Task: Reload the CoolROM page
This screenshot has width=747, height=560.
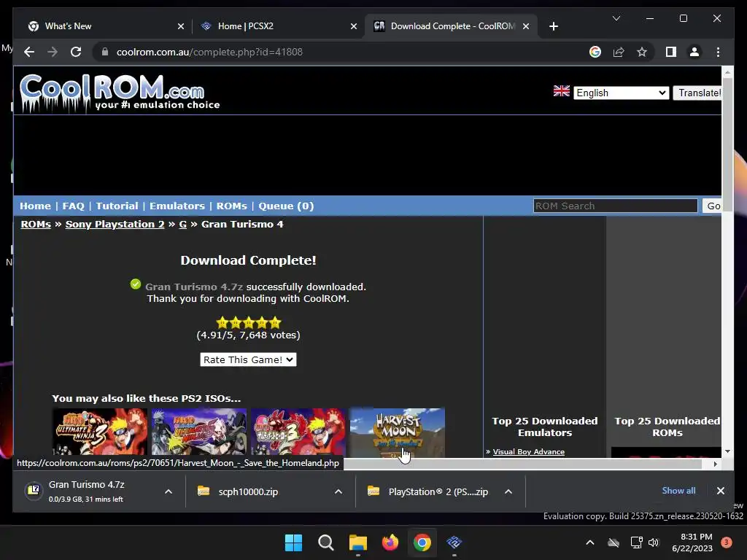Action: tap(76, 52)
